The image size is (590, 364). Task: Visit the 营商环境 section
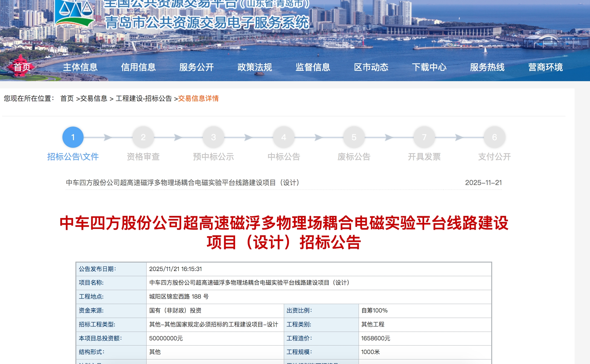(545, 67)
